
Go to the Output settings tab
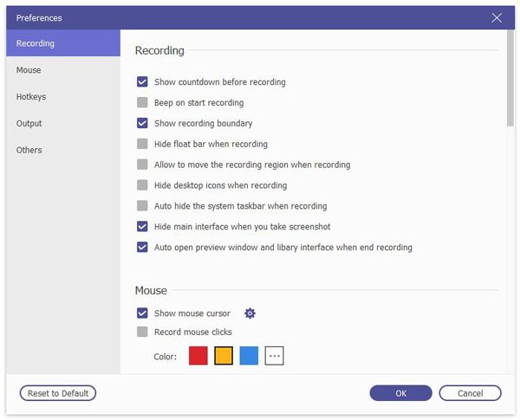[x=29, y=124]
